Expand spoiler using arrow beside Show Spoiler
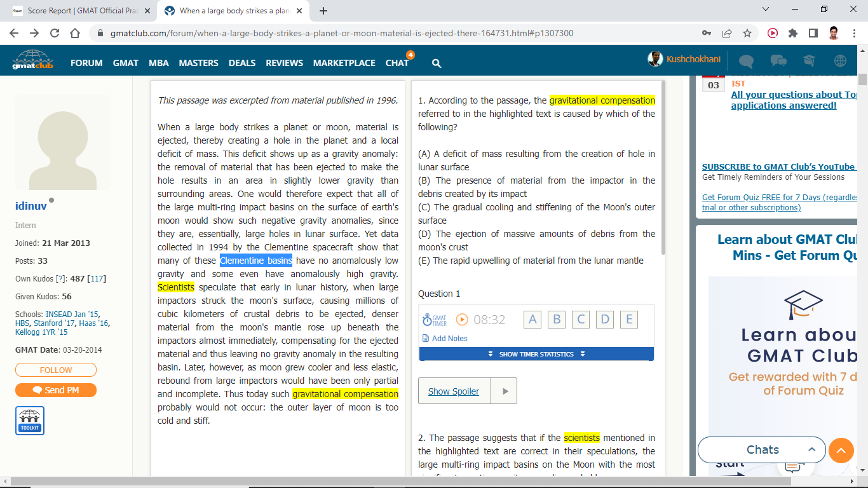This screenshot has height=488, width=868. (505, 391)
